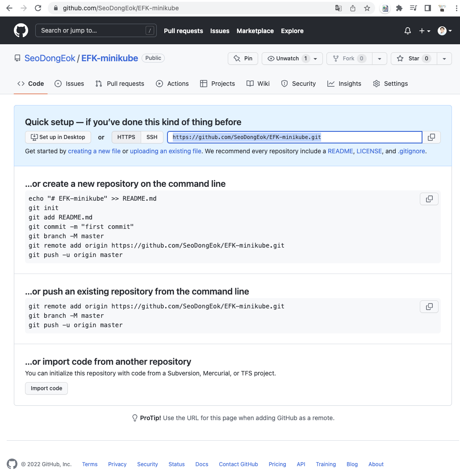Open the plus create-new dropdown

[425, 31]
